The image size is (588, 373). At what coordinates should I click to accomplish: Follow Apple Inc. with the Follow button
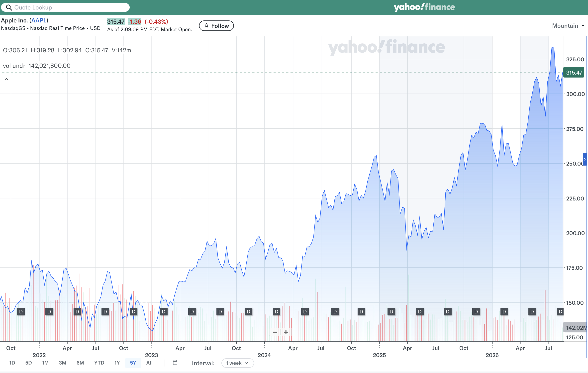click(x=216, y=26)
